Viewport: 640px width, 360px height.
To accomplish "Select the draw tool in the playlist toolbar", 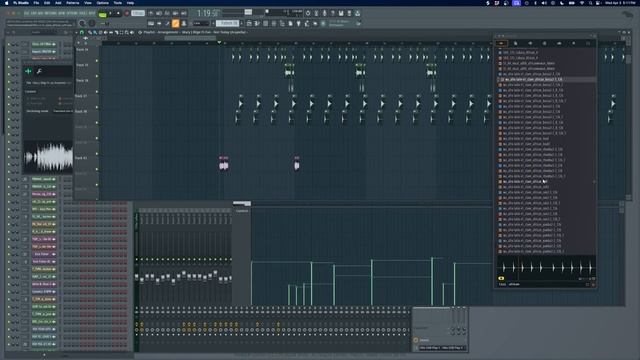I will click(90, 32).
